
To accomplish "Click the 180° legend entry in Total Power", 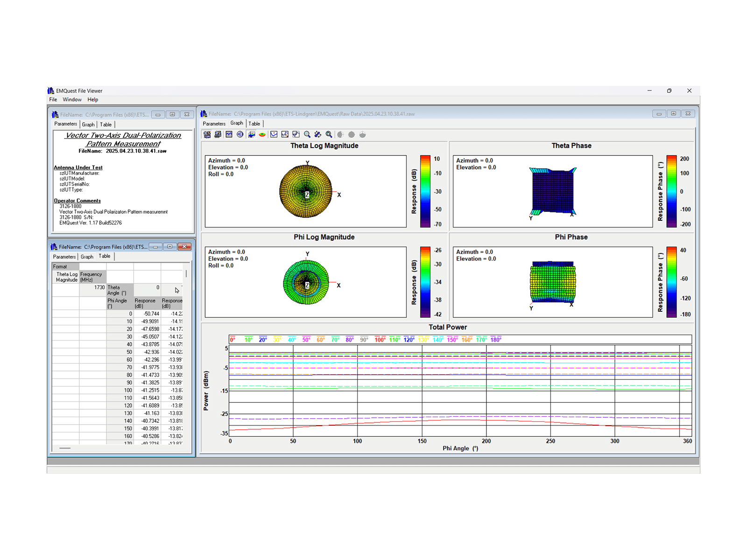I will 496,340.
